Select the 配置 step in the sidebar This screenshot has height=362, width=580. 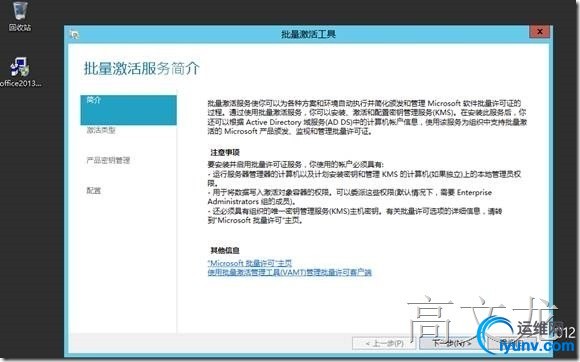[94, 190]
